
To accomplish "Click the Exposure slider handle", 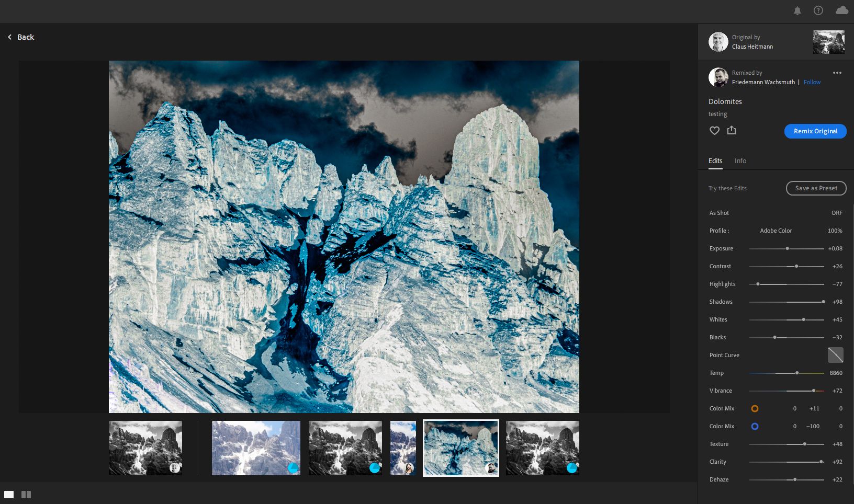I will tap(787, 248).
